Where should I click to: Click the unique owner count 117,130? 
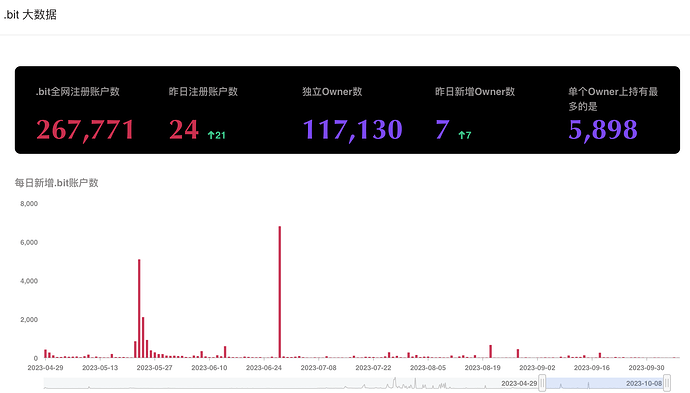point(352,130)
